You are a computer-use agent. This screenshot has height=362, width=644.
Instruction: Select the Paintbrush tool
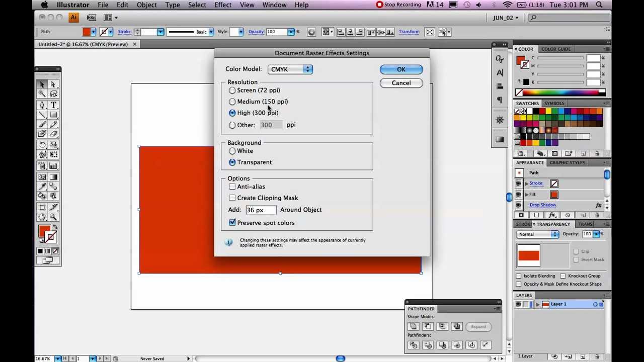click(x=42, y=125)
